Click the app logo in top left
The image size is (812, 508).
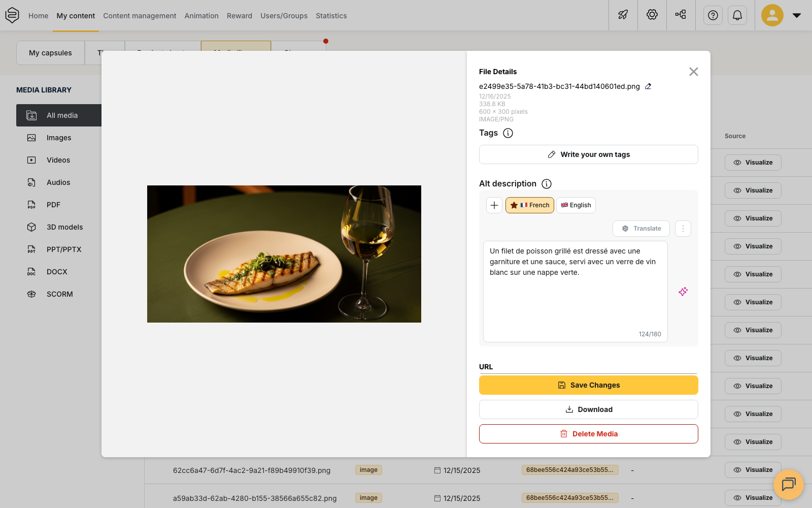(x=12, y=15)
